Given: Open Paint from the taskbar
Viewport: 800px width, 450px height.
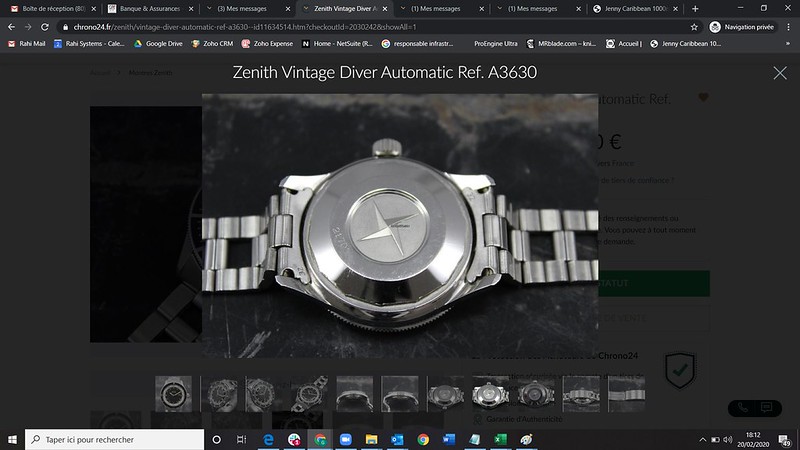Looking at the screenshot, I should pos(526,439).
